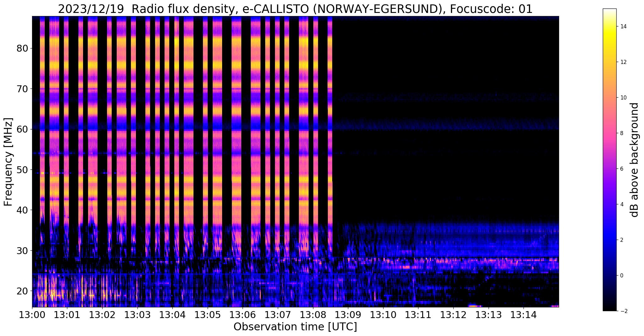Click the dB above background colorbar label
The height and width of the screenshot is (336, 644).
[635, 160]
